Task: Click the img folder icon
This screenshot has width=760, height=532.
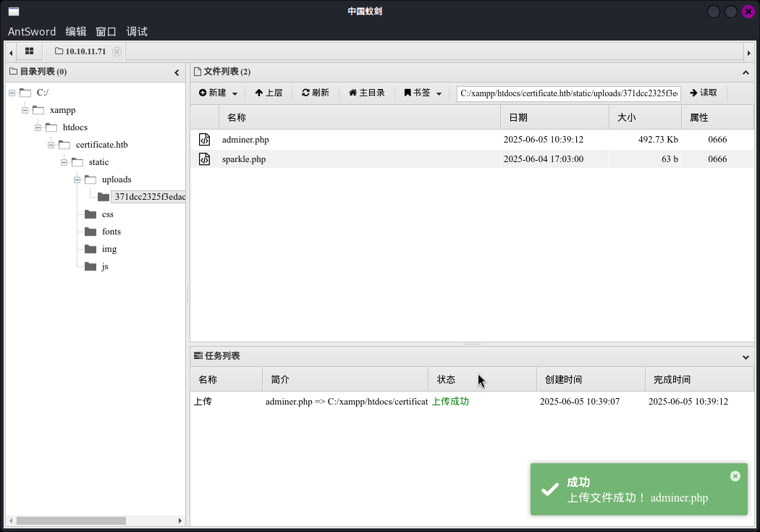Action: pos(90,249)
